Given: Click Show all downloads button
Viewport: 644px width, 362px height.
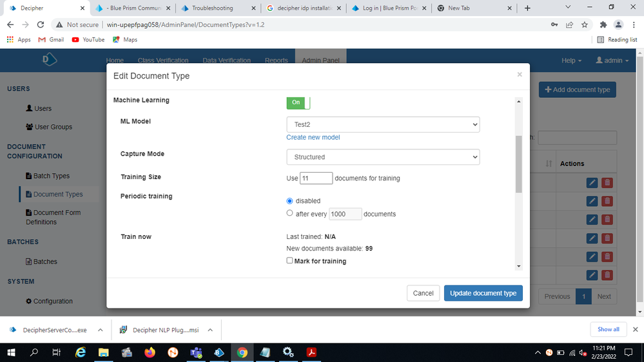Looking at the screenshot, I should pyautogui.click(x=609, y=329).
